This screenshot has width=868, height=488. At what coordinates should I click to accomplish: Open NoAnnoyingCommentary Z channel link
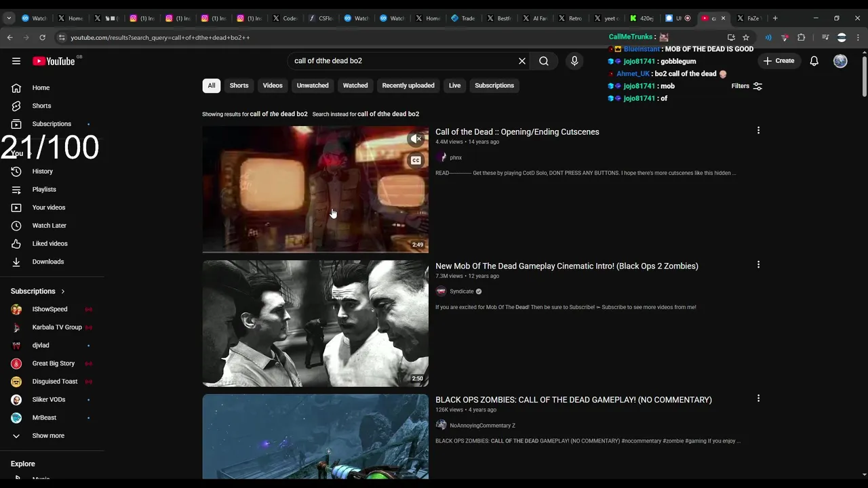coord(482,426)
